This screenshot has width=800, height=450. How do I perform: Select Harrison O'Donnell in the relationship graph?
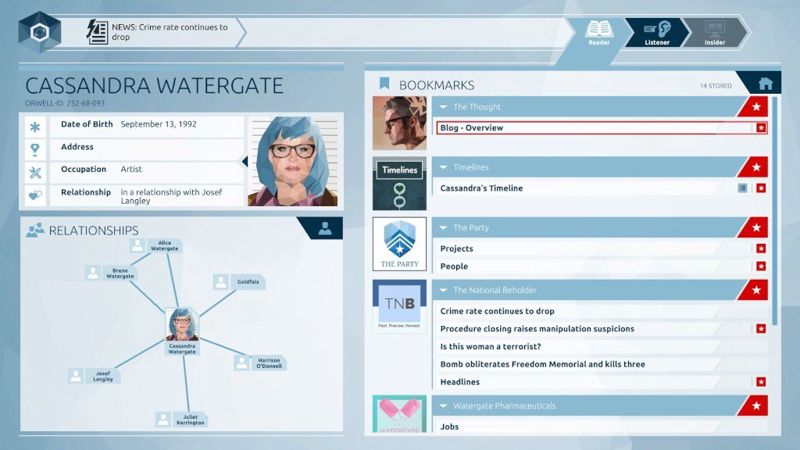pos(260,363)
